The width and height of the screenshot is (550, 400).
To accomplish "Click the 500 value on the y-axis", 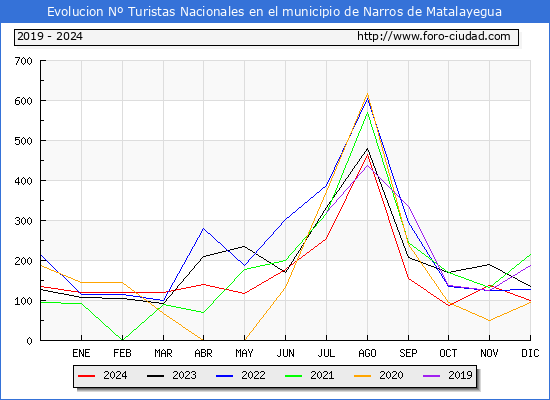I will [23, 141].
